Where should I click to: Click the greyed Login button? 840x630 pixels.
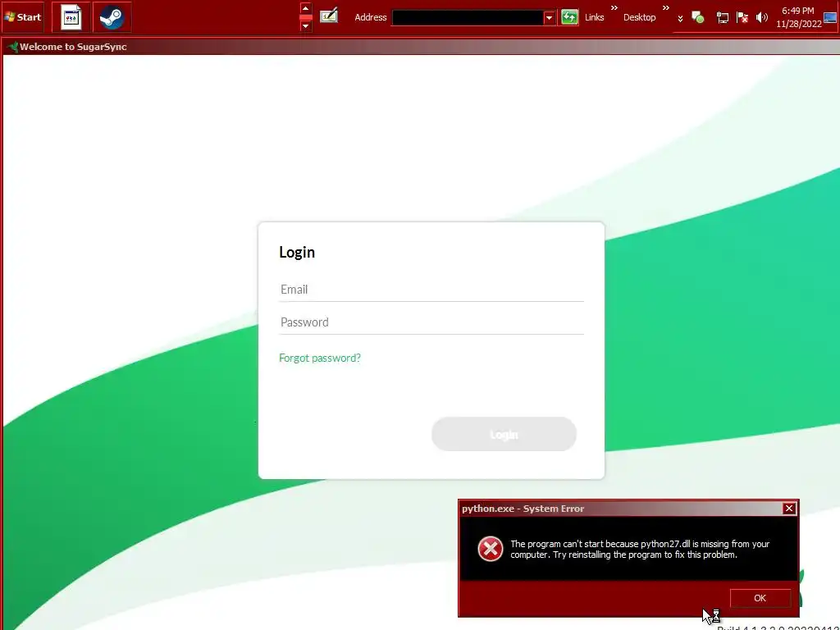pyautogui.click(x=504, y=434)
